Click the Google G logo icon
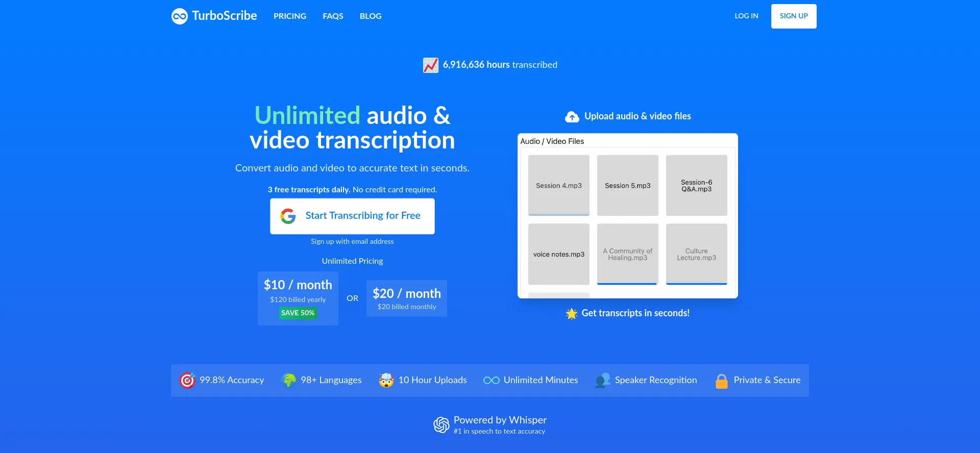980x453 pixels. (x=288, y=216)
